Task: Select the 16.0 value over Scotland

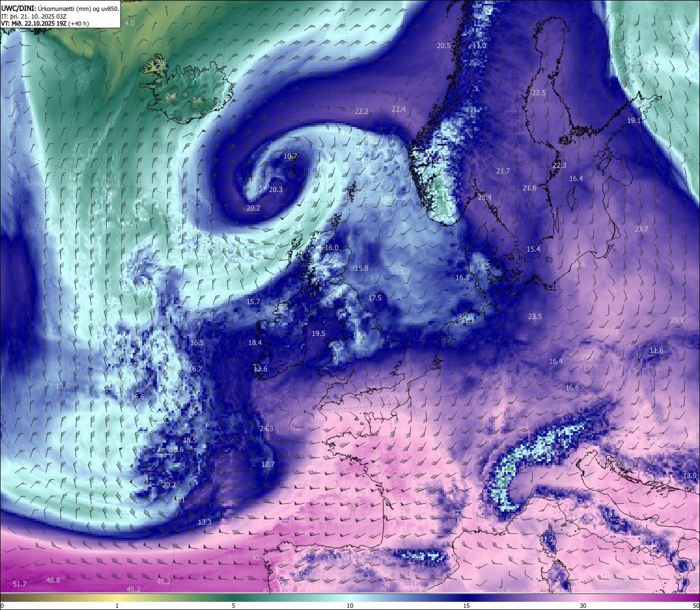Action: click(331, 248)
